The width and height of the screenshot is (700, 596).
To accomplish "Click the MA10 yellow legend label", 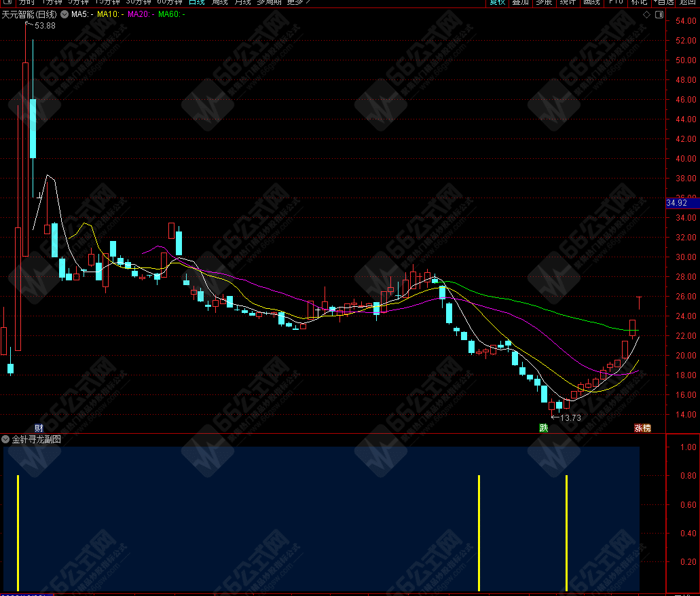I will pos(109,14).
